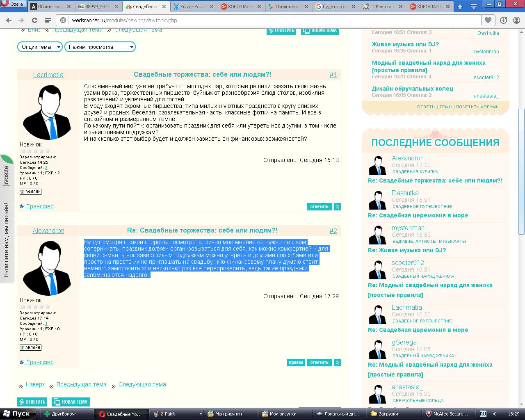Image resolution: width=525 pixels, height=420 pixels.
Task: Click Lacrimatia's avatar image in post #1
Action: pyautogui.click(x=47, y=112)
